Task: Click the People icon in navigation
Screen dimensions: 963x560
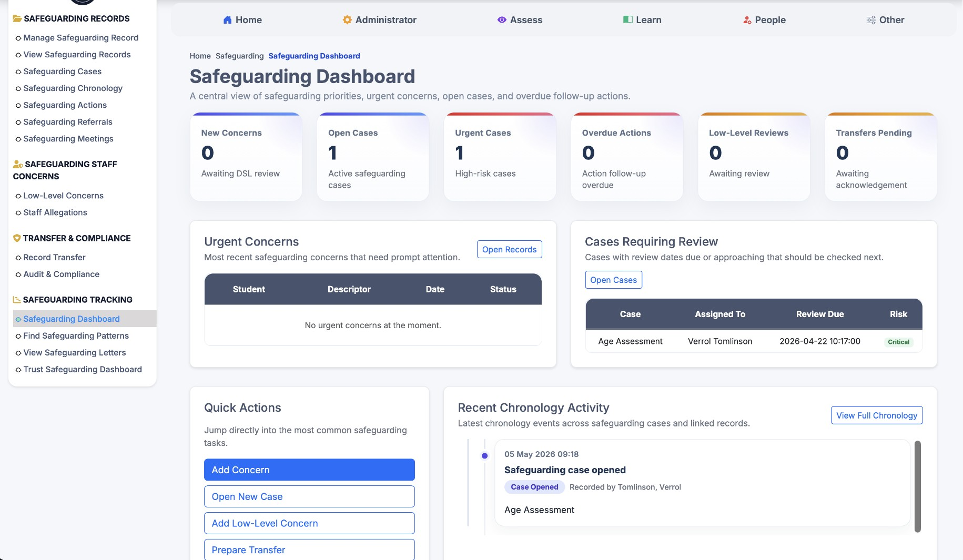Action: pos(747,20)
